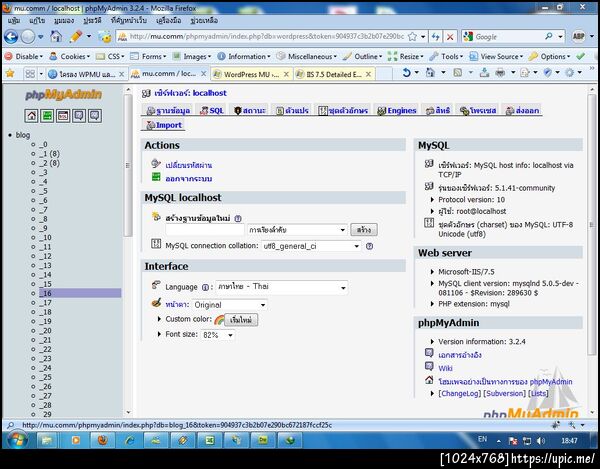Open Internet Explorer from the taskbar

pyautogui.click(x=129, y=440)
